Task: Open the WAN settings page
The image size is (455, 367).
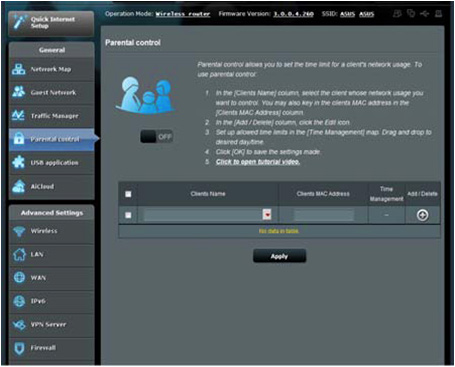Action: point(51,277)
